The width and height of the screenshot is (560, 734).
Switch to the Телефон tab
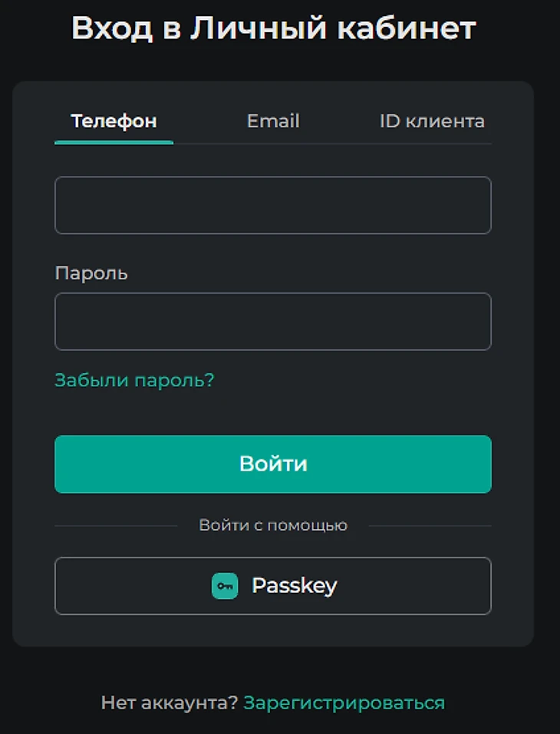point(114,121)
